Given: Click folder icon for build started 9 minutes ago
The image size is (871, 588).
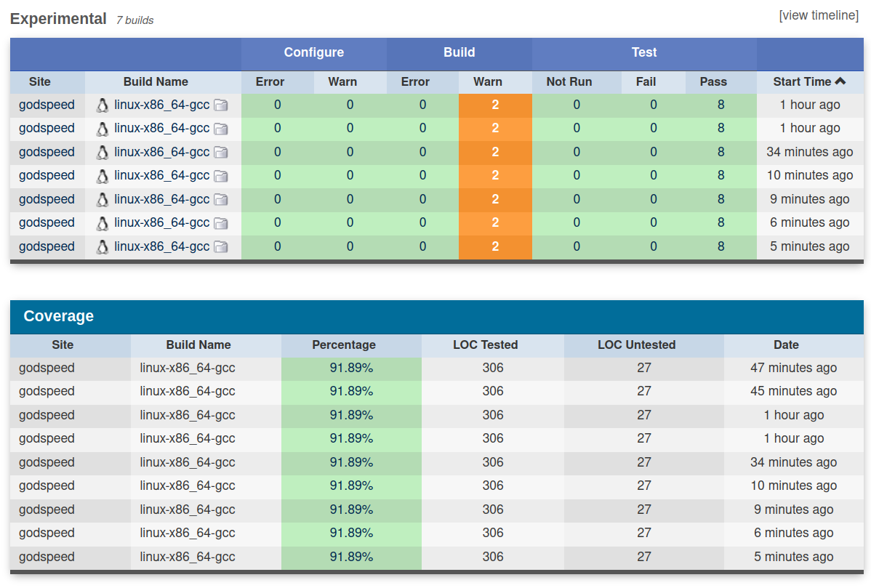Looking at the screenshot, I should tap(220, 200).
